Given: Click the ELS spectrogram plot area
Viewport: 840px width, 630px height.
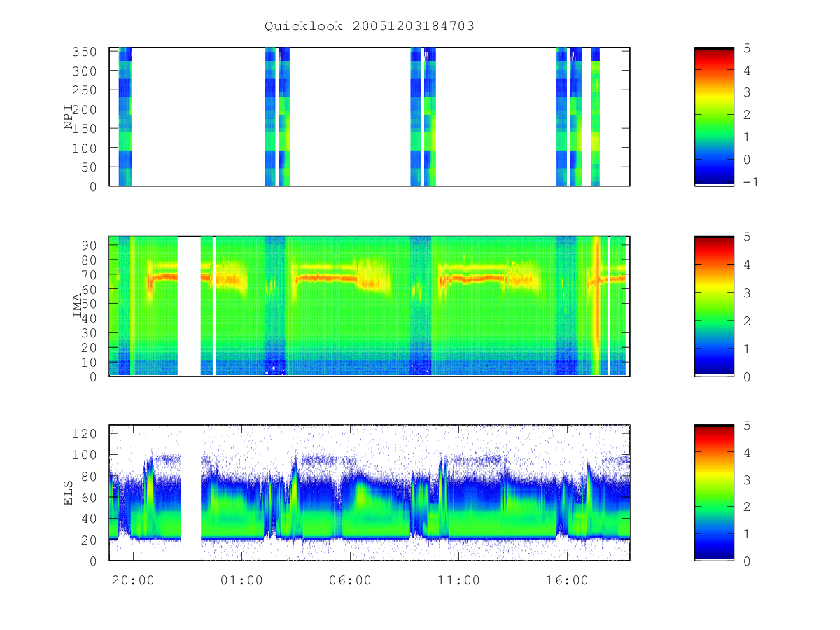Looking at the screenshot, I should tap(370, 492).
